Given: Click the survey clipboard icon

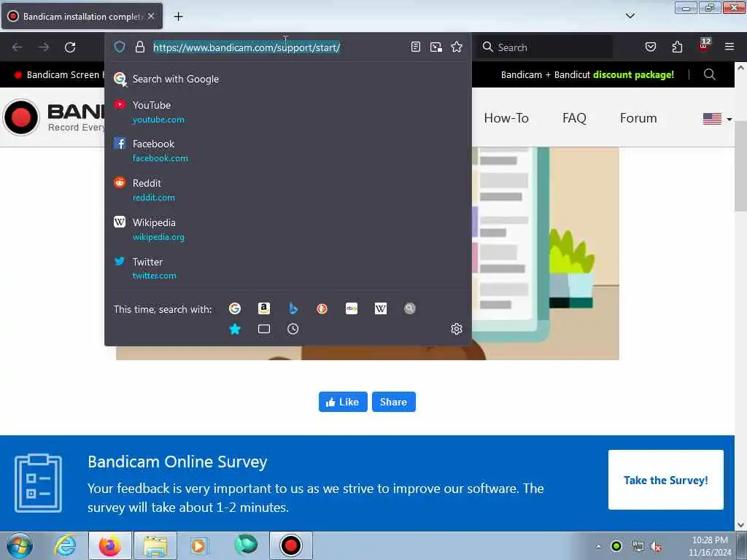Looking at the screenshot, I should click(38, 483).
